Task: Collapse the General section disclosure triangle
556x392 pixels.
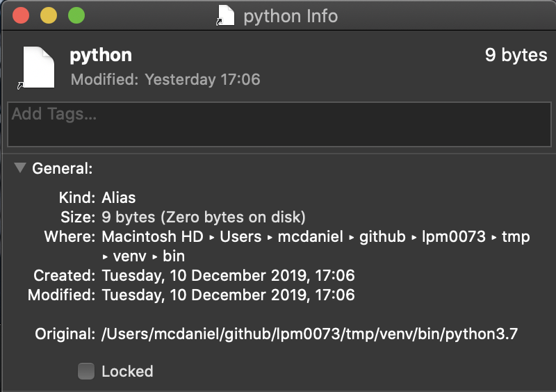Action: coord(20,168)
